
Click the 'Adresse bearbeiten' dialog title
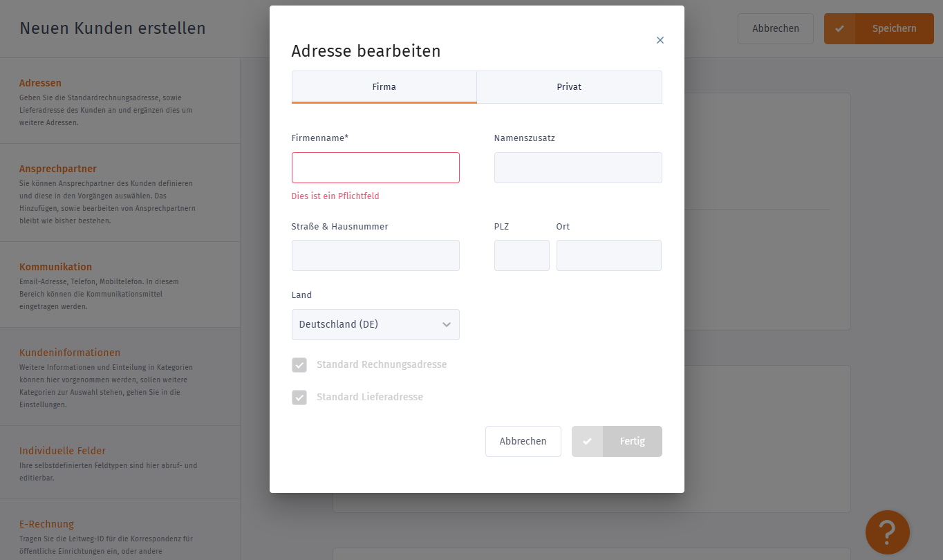366,51
